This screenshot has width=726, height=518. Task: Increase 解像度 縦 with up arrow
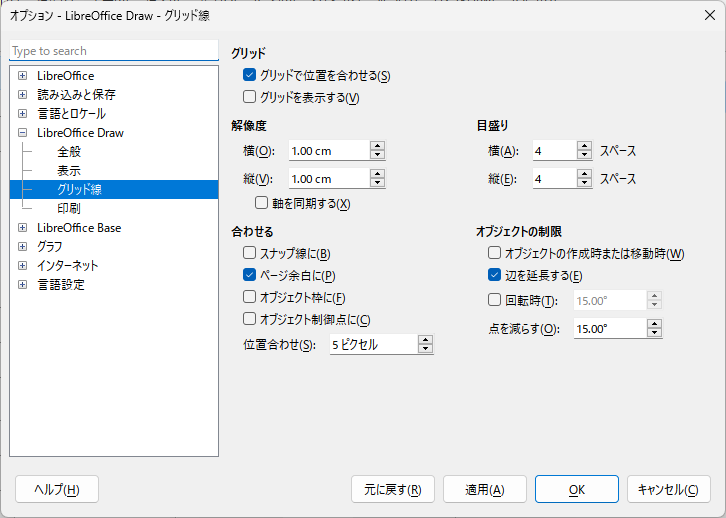(378, 174)
